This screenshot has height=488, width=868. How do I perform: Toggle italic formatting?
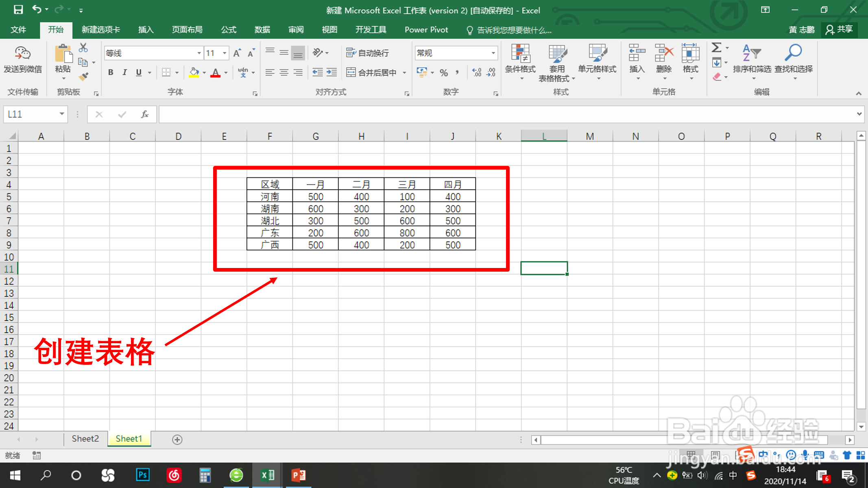click(x=124, y=73)
